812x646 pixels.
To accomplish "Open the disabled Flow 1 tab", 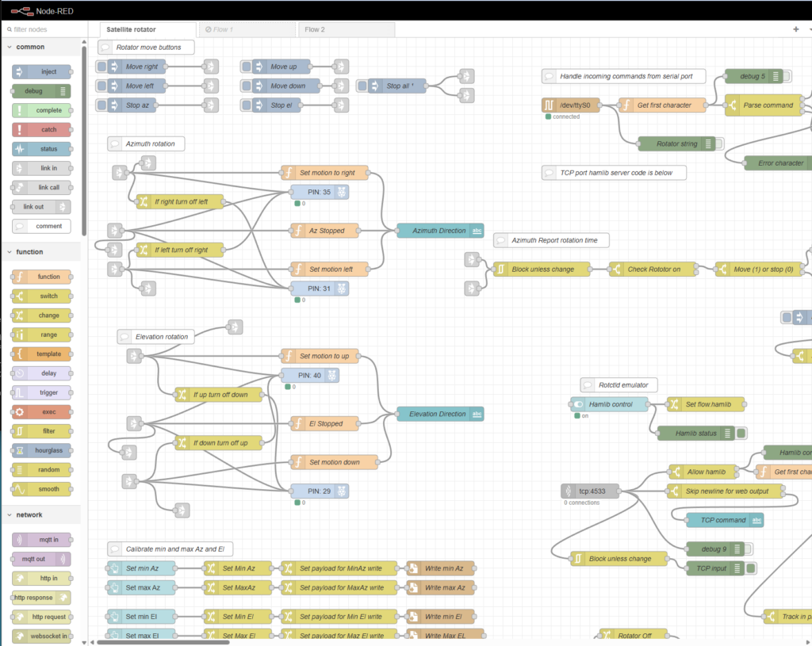I will point(246,29).
